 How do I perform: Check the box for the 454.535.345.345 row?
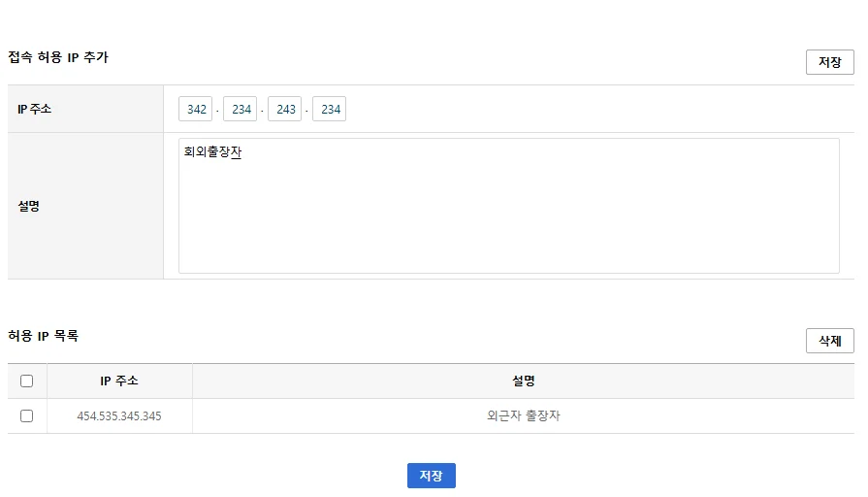27,415
